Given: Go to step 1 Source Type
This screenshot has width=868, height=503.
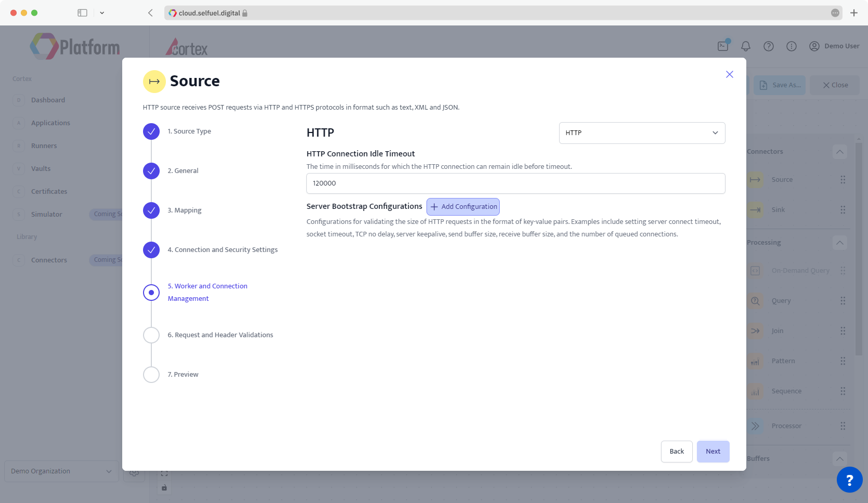Looking at the screenshot, I should click(189, 131).
